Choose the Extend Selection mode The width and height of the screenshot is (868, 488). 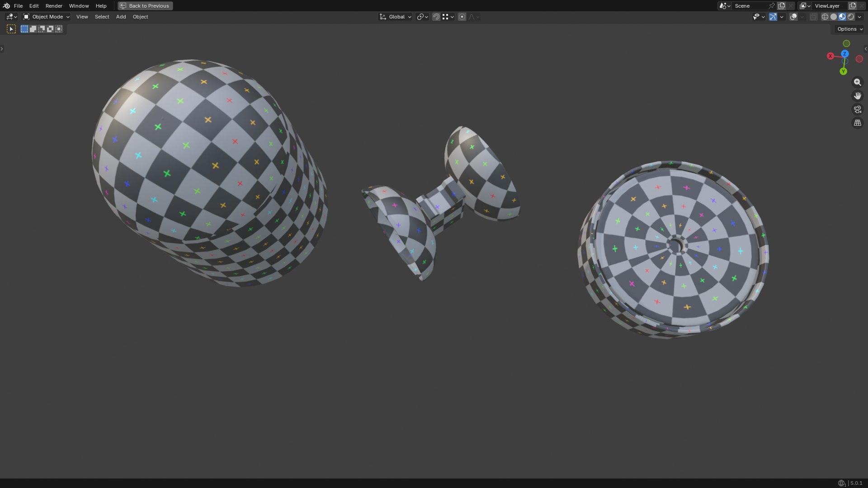pos(33,29)
